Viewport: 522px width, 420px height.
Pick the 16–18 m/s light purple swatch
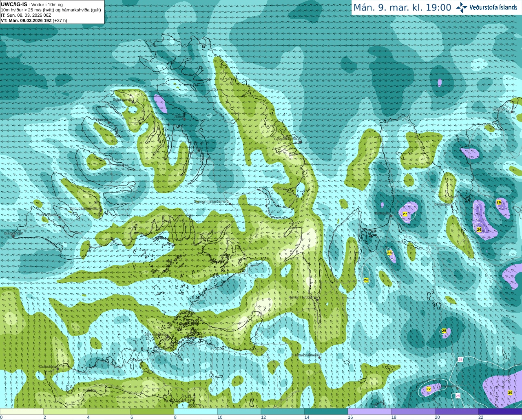coord(369,411)
